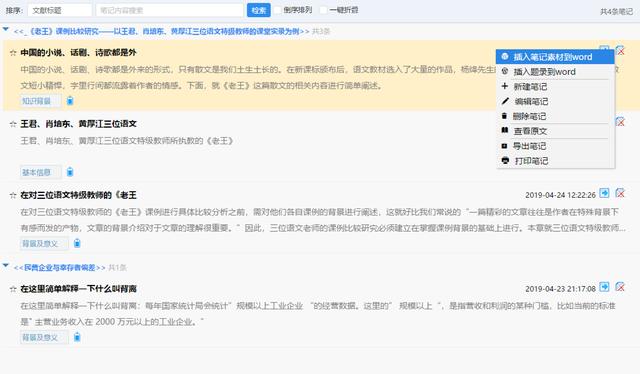
Task: Click tag icon beside 背景及意义 in 老王 note
Action: coord(77,243)
